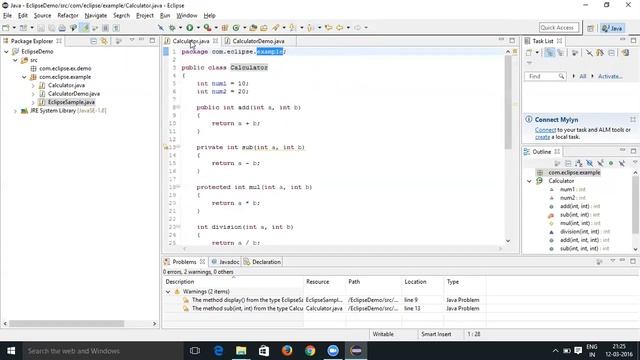Open the Run button dropdown arrow
Viewport: 640px width, 360px height.
point(198,28)
